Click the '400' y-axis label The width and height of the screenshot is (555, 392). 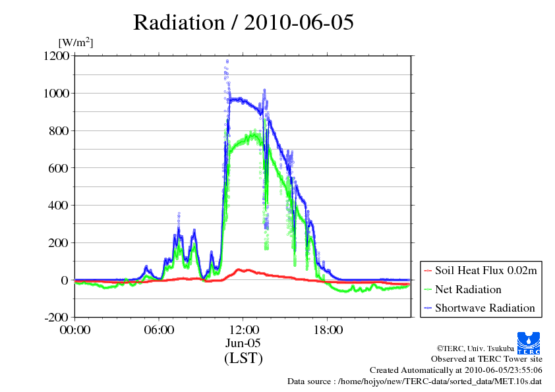click(x=59, y=205)
